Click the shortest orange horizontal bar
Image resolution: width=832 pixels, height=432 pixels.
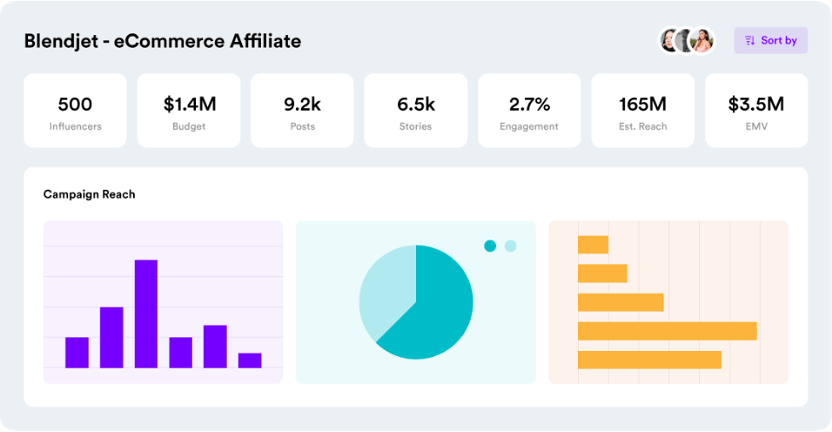click(593, 245)
